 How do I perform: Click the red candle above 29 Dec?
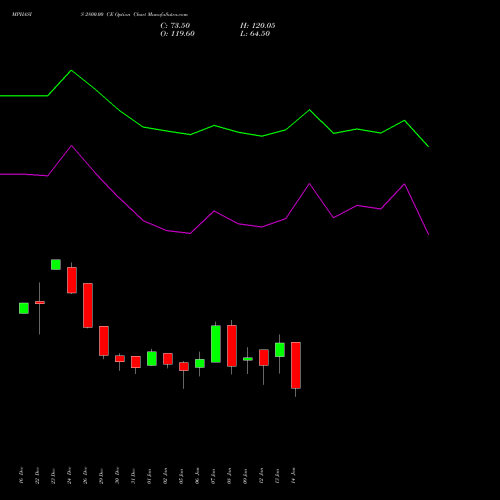[104, 341]
